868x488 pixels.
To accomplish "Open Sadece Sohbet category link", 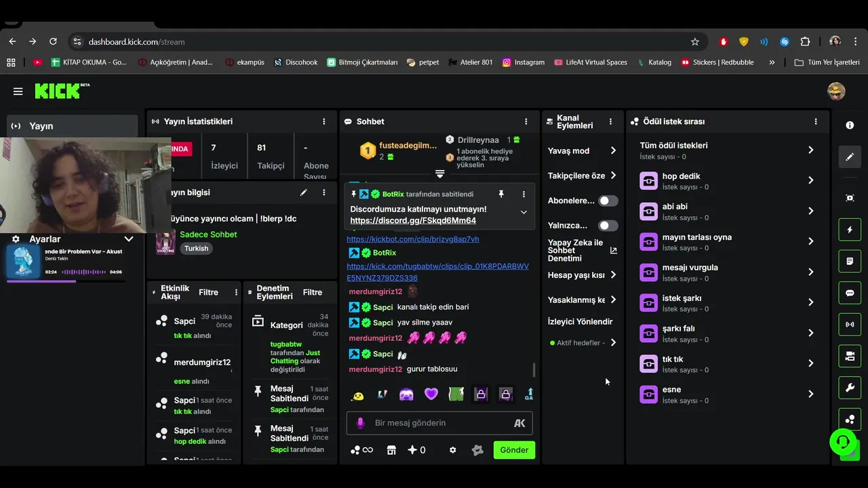I will click(x=208, y=235).
